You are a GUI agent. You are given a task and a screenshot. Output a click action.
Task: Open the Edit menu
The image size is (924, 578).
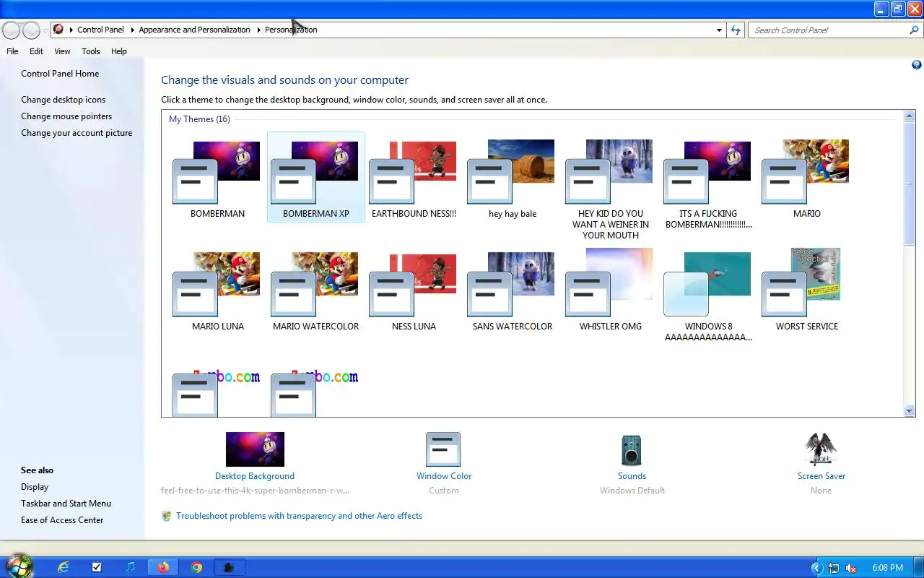36,51
